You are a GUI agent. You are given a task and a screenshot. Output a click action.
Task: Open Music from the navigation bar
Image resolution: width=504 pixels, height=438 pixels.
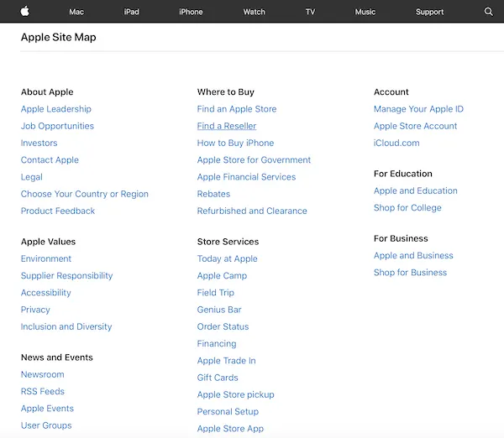365,12
